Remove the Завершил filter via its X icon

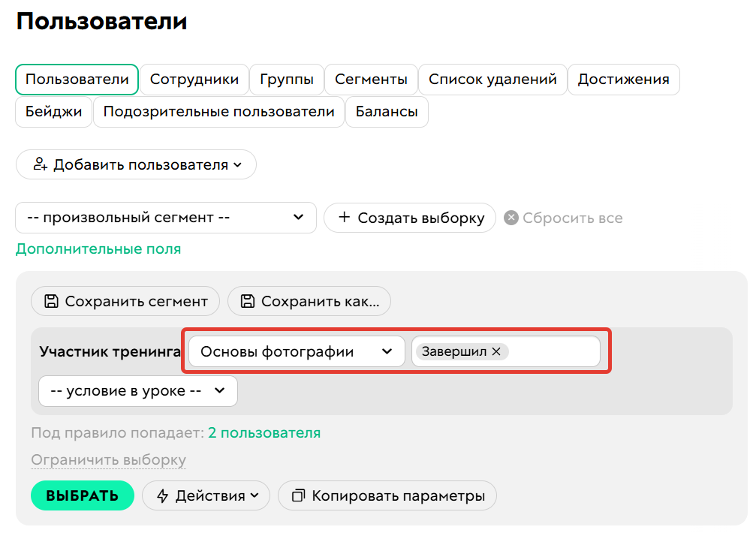click(498, 351)
